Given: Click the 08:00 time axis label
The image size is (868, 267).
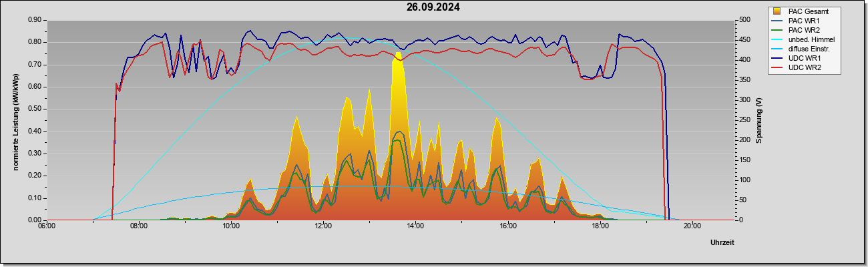Looking at the screenshot, I should [x=139, y=226].
